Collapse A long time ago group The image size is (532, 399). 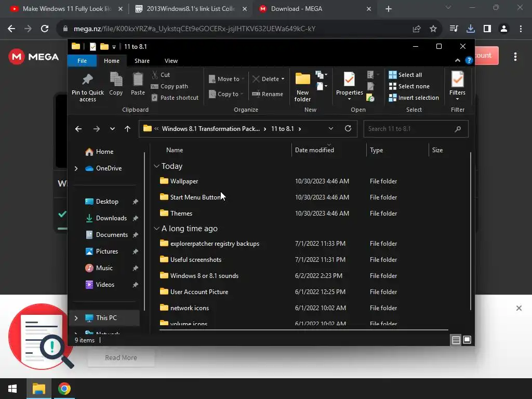(156, 229)
